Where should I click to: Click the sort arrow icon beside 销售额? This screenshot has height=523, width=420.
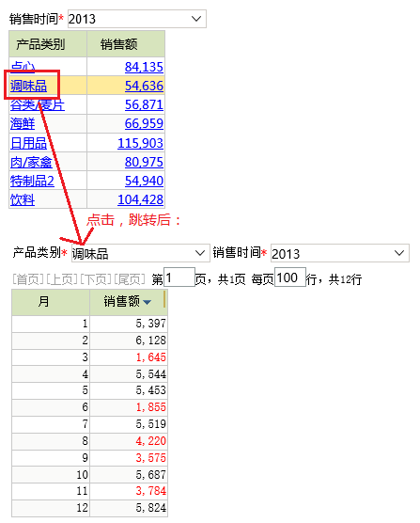(147, 302)
